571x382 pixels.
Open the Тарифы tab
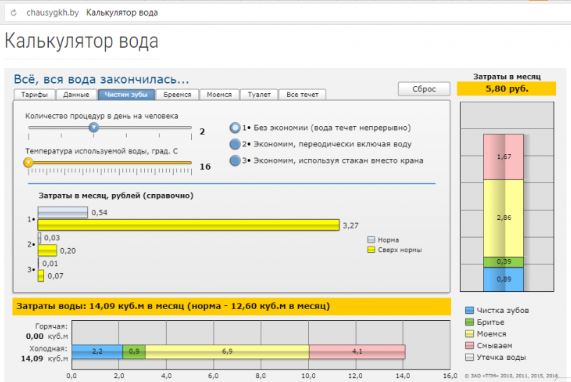[x=34, y=95]
